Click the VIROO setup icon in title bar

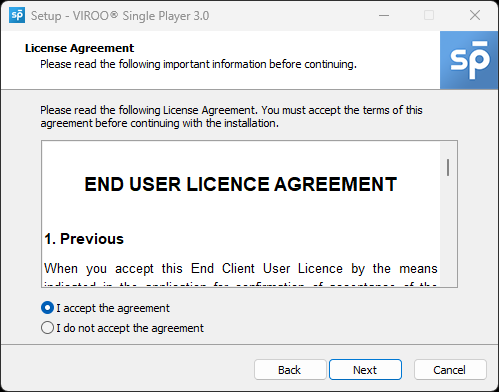17,15
